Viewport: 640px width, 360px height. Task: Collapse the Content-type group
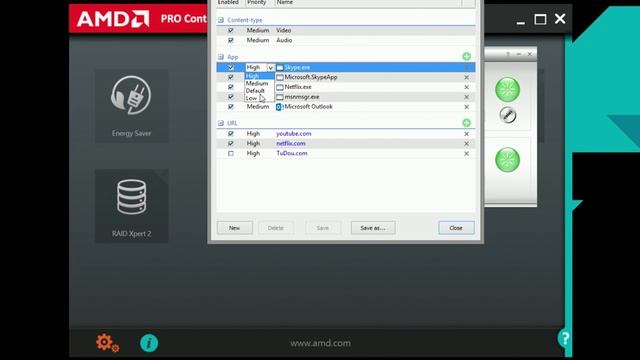click(221, 20)
